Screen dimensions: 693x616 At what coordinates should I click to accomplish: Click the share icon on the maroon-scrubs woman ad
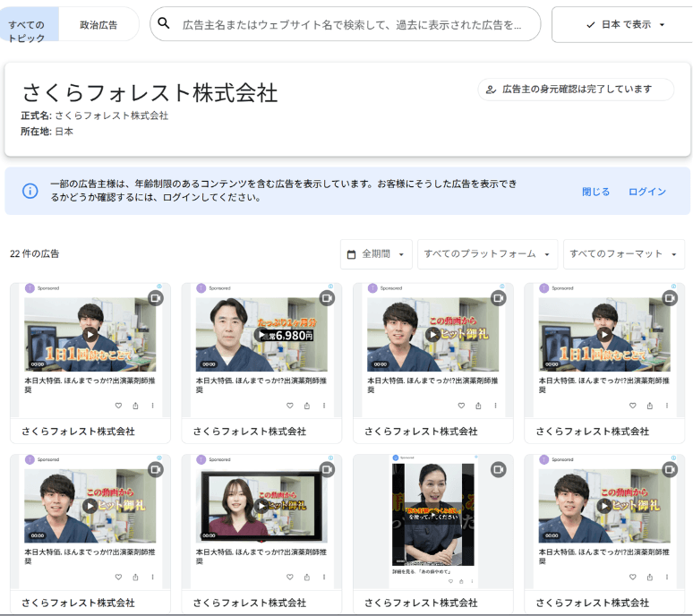307,577
